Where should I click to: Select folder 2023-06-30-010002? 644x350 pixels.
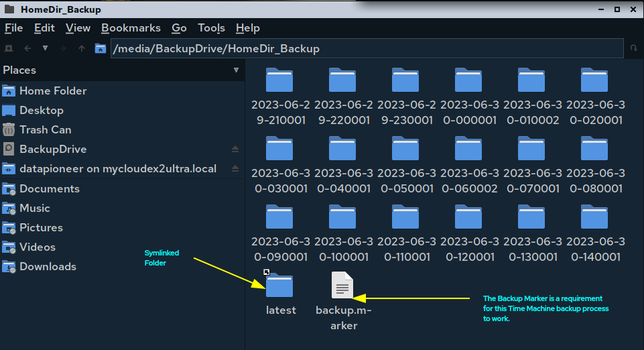pyautogui.click(x=532, y=97)
